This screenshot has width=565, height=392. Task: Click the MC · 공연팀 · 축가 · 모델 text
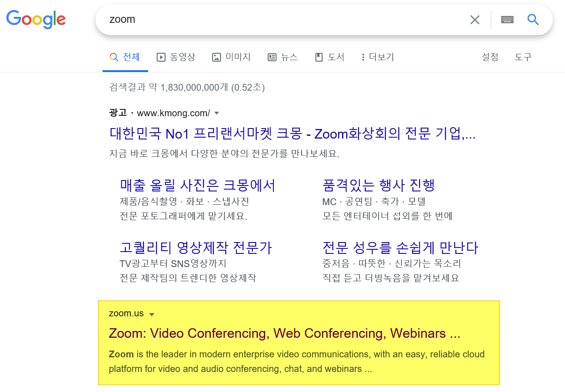pyautogui.click(x=374, y=201)
